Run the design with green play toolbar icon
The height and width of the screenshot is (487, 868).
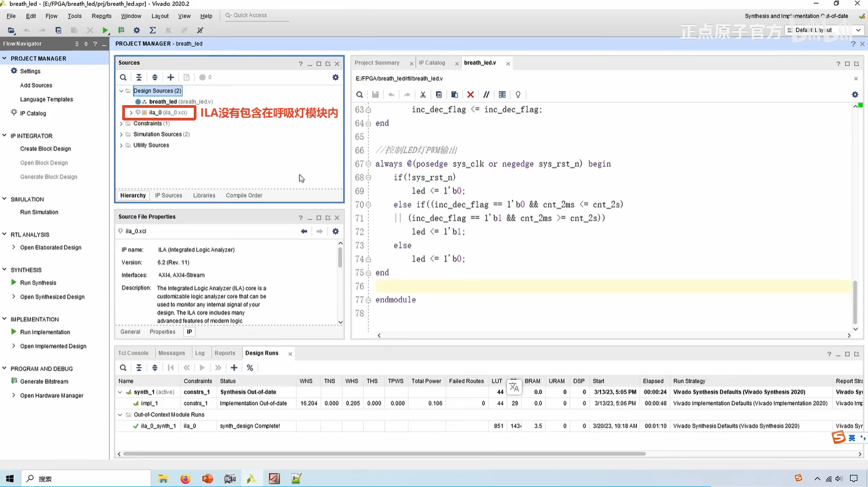point(105,30)
